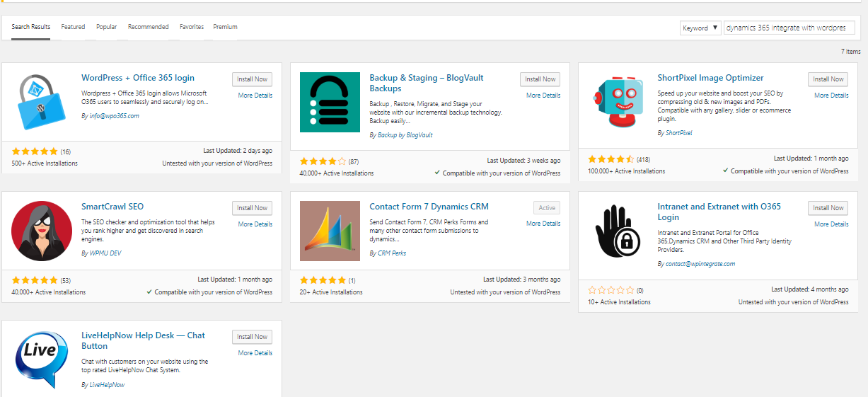The image size is (868, 397).
Task: Open Contact Form 7 Dynamics CRM title link
Action: click(x=429, y=207)
